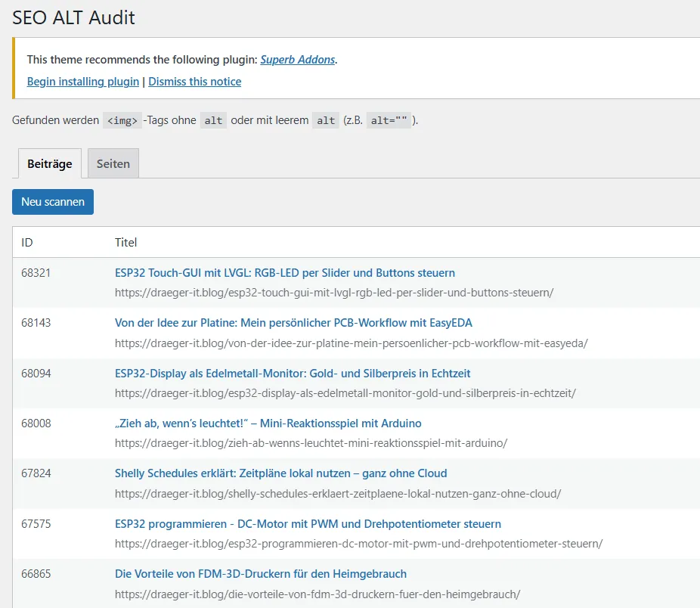700x608 pixels.
Task: Dismiss this notice about recommended plugin
Action: pyautogui.click(x=194, y=82)
